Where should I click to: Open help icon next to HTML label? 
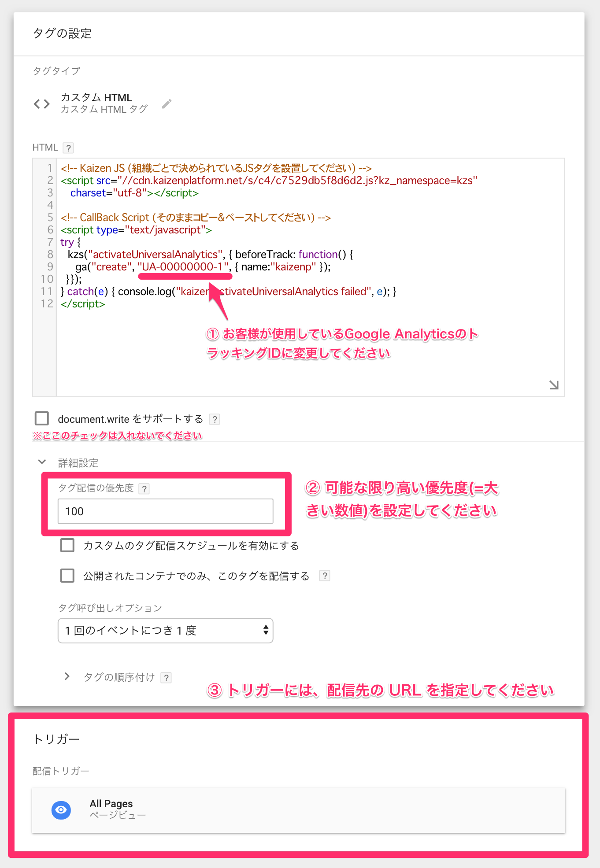coord(68,148)
